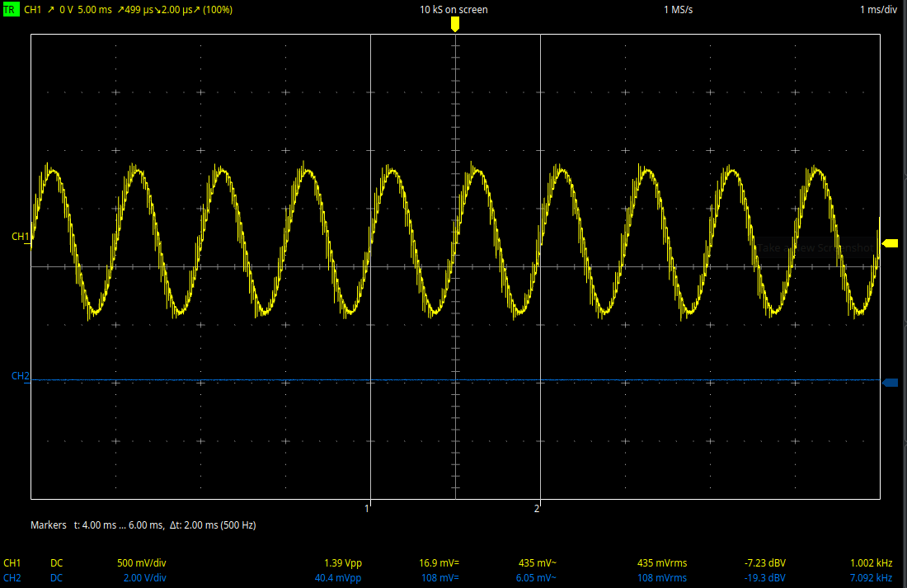Click the Markers label below the graph
This screenshot has height=588, width=907.
pos(49,525)
